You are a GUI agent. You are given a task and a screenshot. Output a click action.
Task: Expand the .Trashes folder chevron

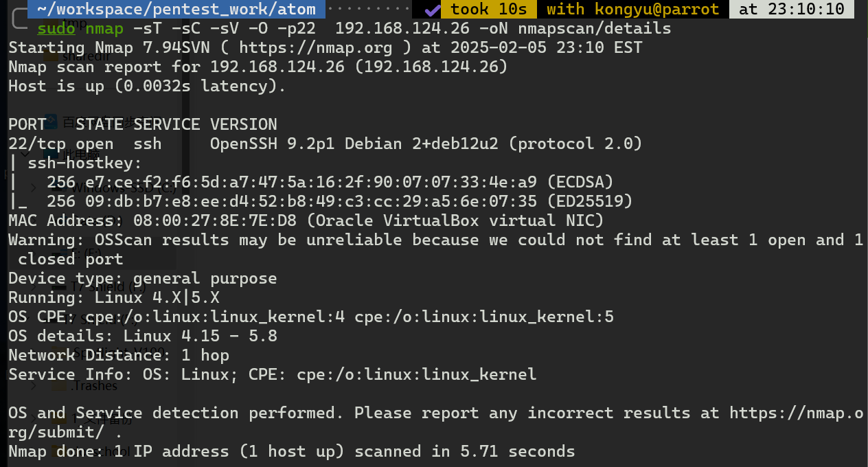[x=32, y=385]
